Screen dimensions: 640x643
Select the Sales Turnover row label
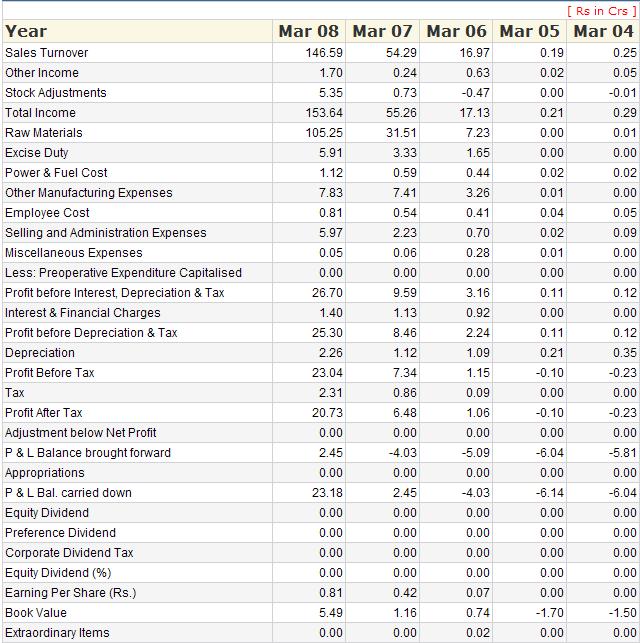click(46, 53)
